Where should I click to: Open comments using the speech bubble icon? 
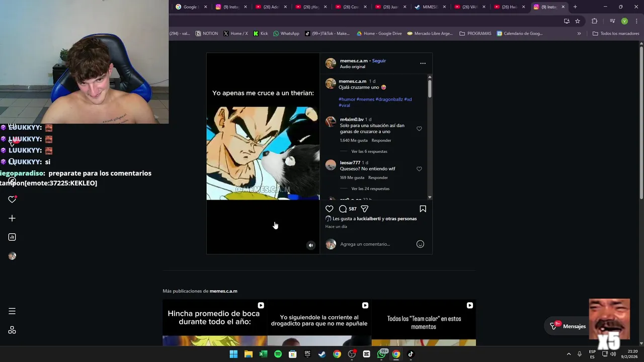343,209
